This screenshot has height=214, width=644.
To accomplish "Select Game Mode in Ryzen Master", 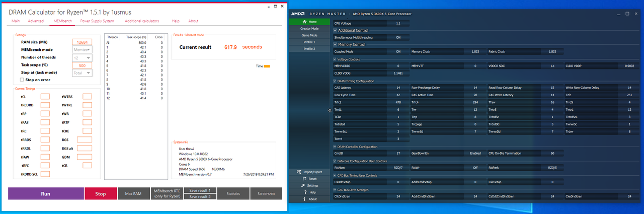I will pos(309,35).
